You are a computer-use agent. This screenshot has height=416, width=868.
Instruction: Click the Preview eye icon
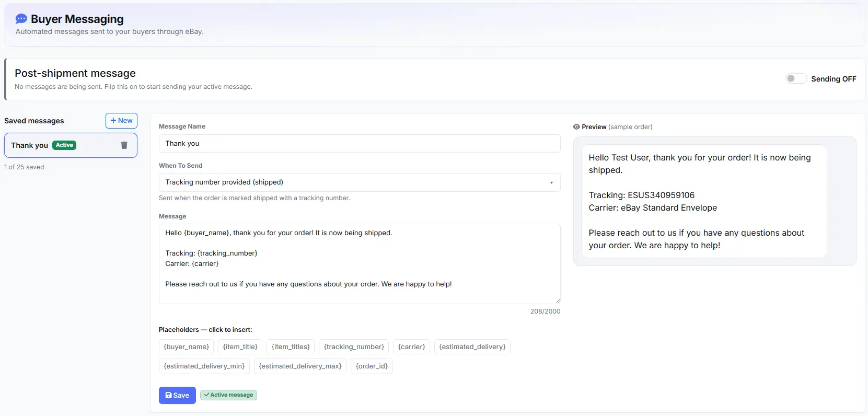coord(576,127)
